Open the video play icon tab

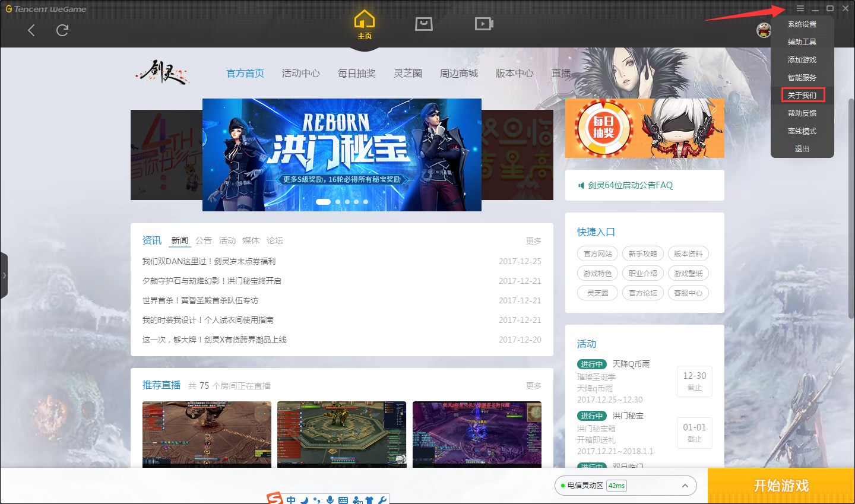[x=484, y=24]
